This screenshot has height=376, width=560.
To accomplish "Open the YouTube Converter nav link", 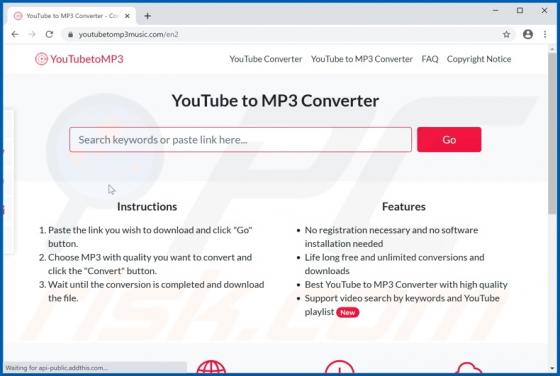I will (x=266, y=59).
